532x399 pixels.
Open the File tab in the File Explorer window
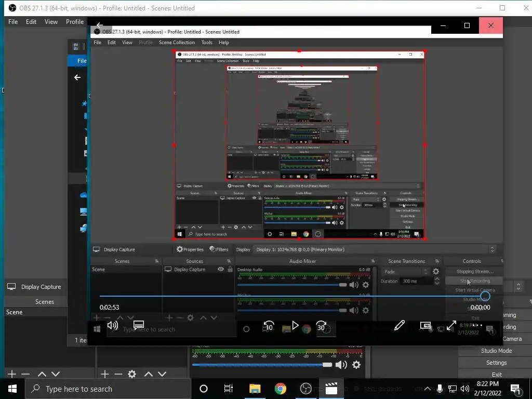click(82, 61)
